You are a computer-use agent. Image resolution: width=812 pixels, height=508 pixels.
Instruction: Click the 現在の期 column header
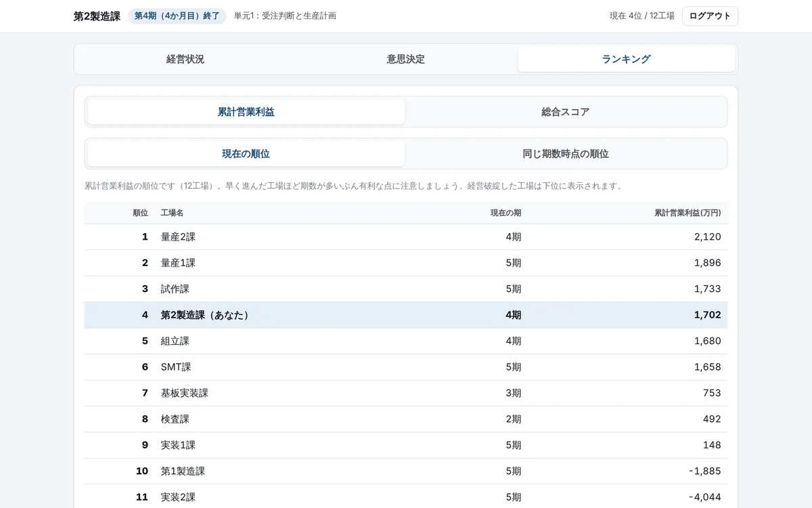click(505, 213)
